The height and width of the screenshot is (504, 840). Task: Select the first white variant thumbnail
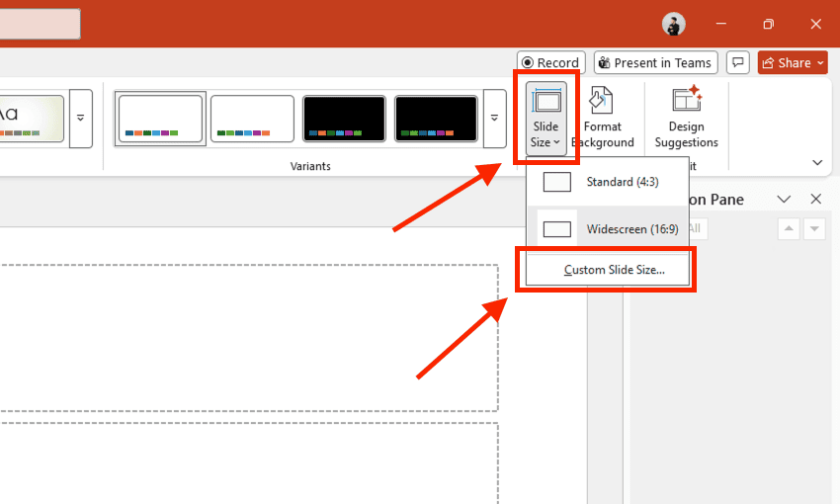click(160, 119)
